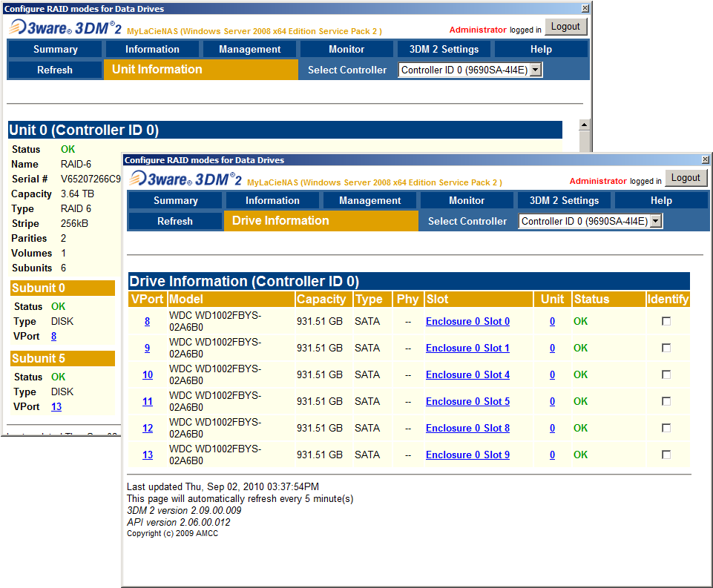Click the 3ware 3DM2 logo in the front window

pos(185,179)
